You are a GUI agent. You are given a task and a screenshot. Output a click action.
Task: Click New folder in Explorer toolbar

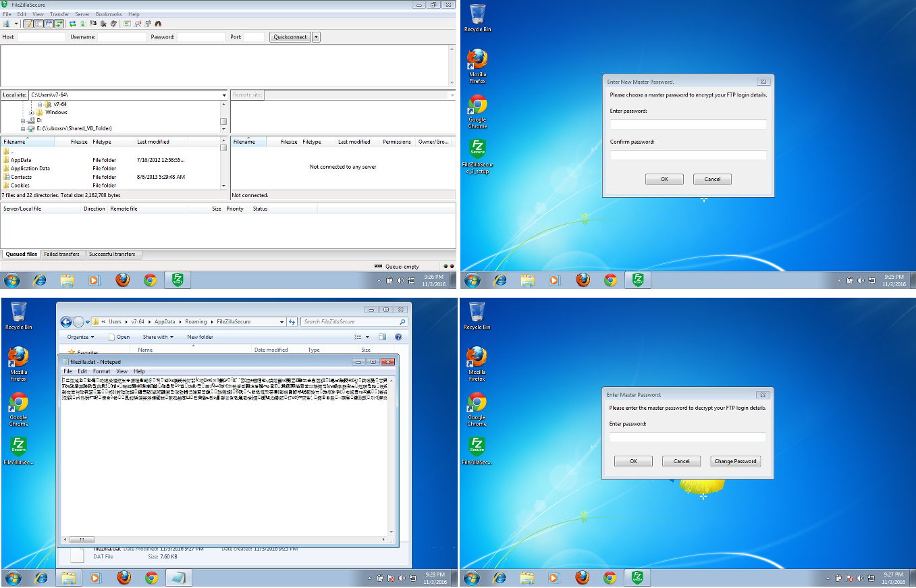(x=200, y=337)
